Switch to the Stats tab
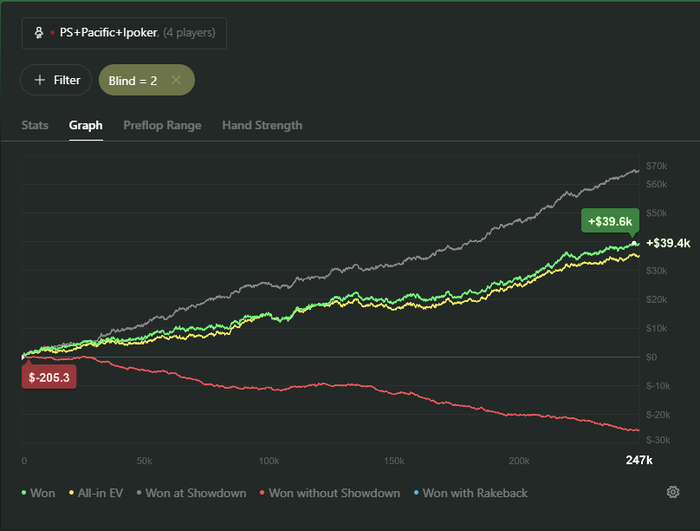The image size is (700, 531). [x=35, y=126]
